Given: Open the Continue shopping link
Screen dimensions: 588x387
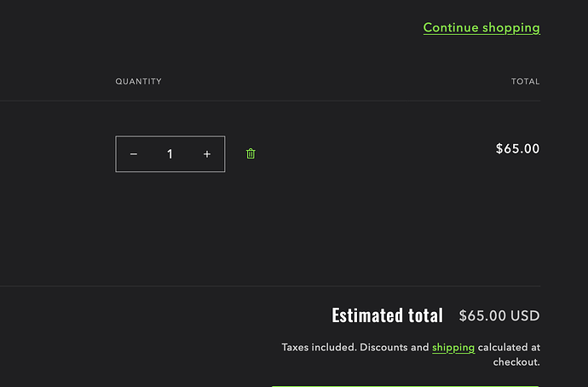Looking at the screenshot, I should (481, 27).
